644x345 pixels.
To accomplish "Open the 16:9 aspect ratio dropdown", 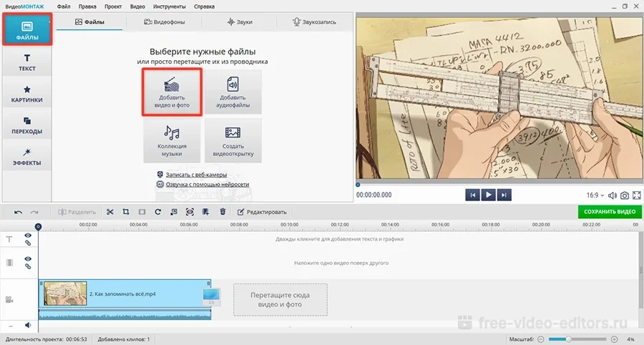I will pos(595,195).
